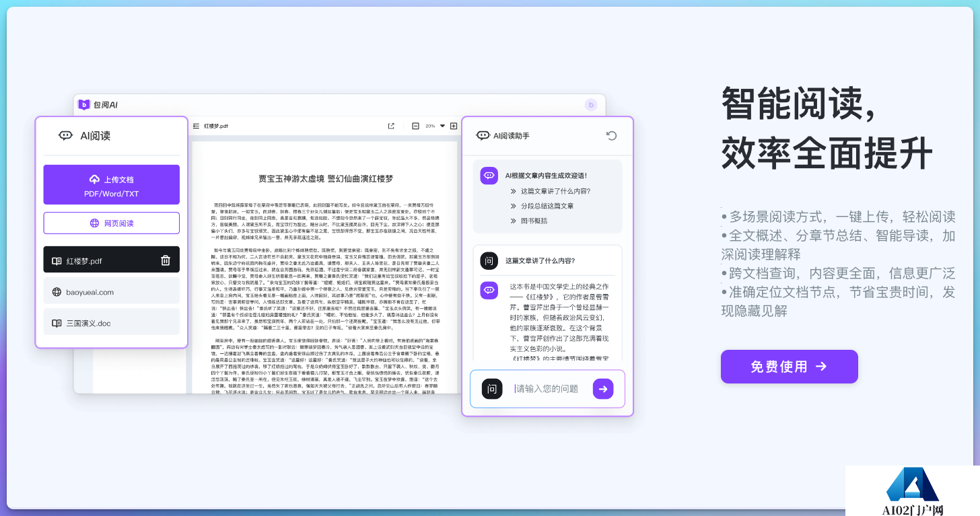Choose suggestion 图书概括
Image resolution: width=980 pixels, height=516 pixels.
[534, 221]
